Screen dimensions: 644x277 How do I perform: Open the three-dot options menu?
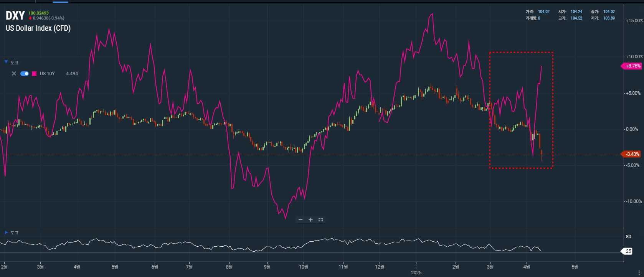(639, 273)
